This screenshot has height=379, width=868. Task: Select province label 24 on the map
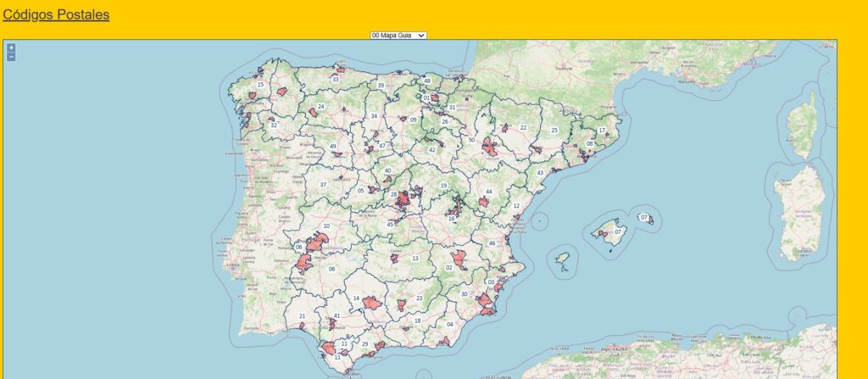pos(320,106)
